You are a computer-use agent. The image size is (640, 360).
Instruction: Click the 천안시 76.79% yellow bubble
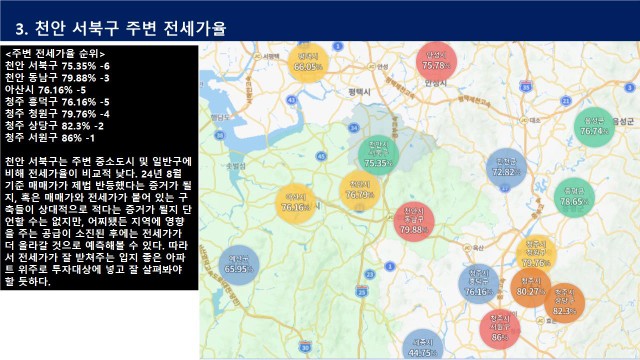tap(360, 191)
